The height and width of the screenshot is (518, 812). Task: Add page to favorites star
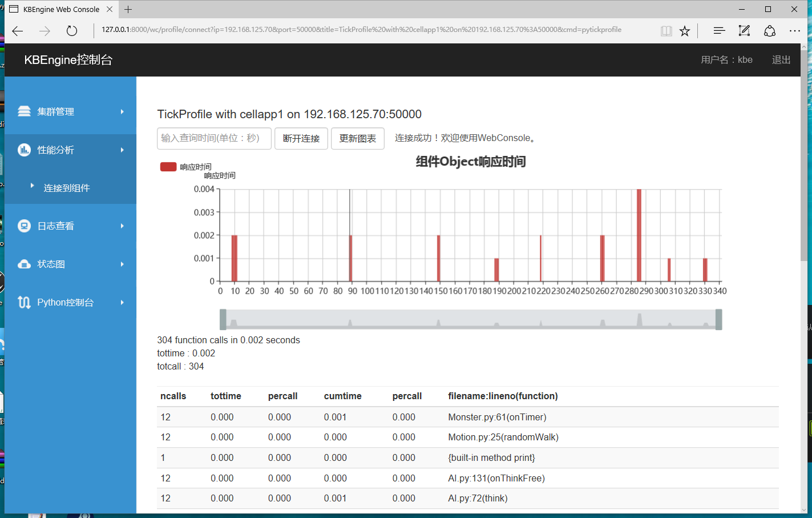coord(685,31)
